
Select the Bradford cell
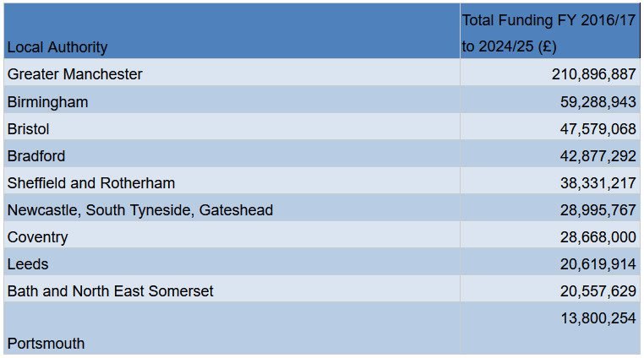tap(36, 156)
